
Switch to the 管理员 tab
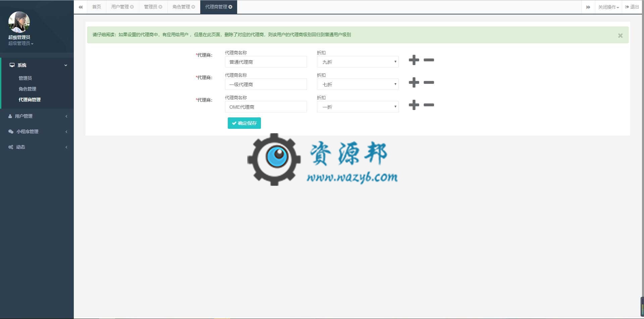coord(150,7)
